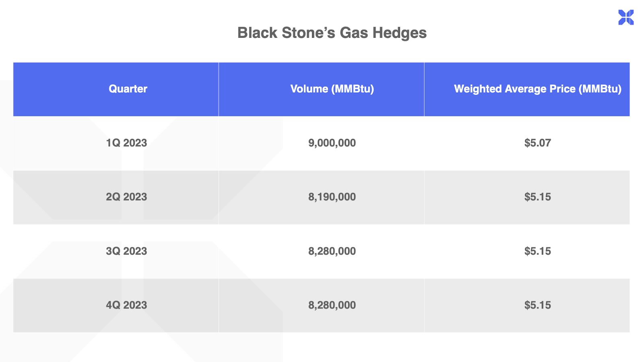
Task: Select the 3Q 2023 volume 8,280,000 cell
Action: pos(332,251)
